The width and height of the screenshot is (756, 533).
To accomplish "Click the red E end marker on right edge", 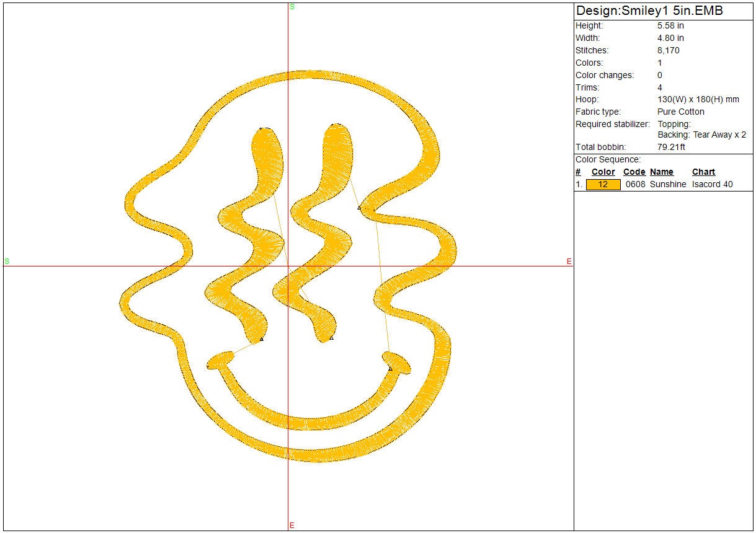I will [569, 262].
